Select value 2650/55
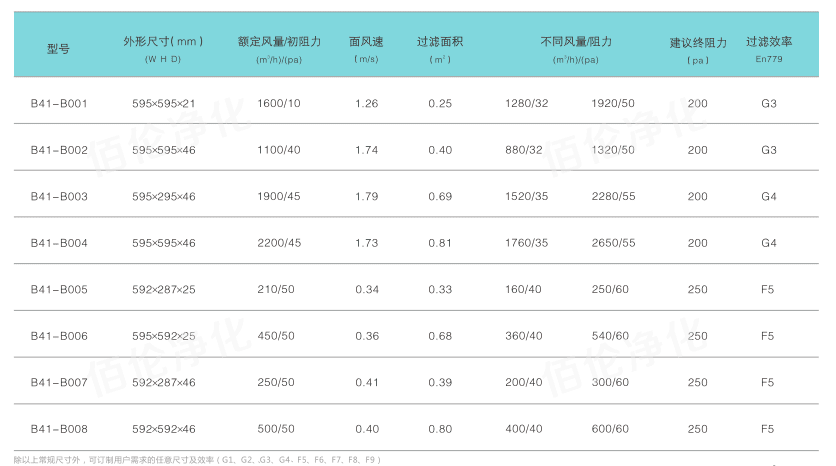The image size is (836, 466). [613, 243]
